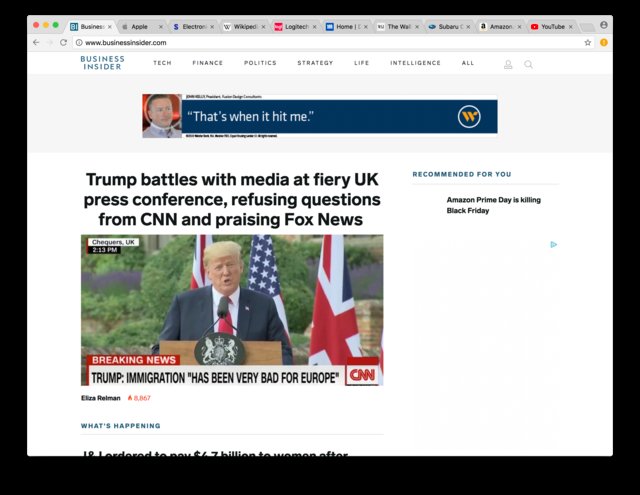Open the TECH navigation section

click(162, 63)
